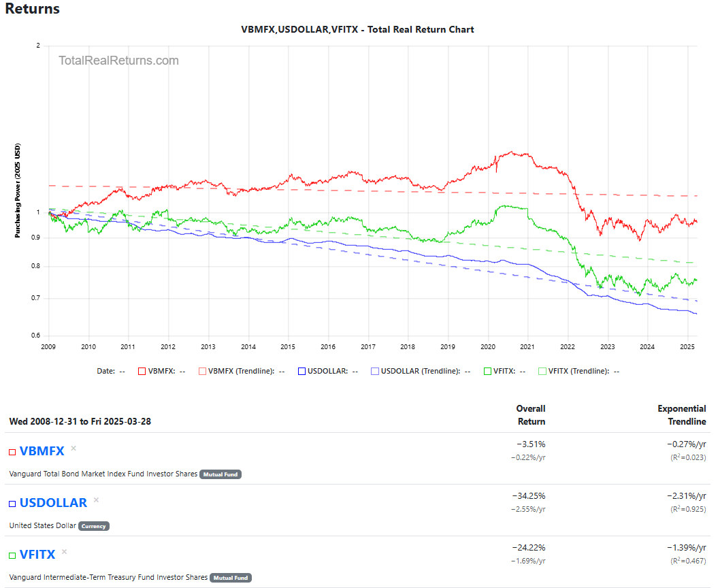The image size is (718, 588).
Task: Toggle VFITX series in chart legend
Action: pos(504,371)
